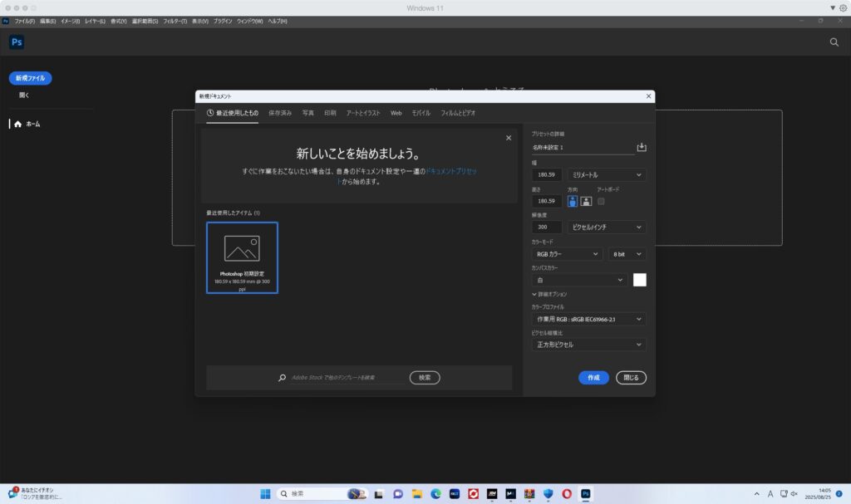Open the RGB カラー color mode dropdown

(567, 254)
